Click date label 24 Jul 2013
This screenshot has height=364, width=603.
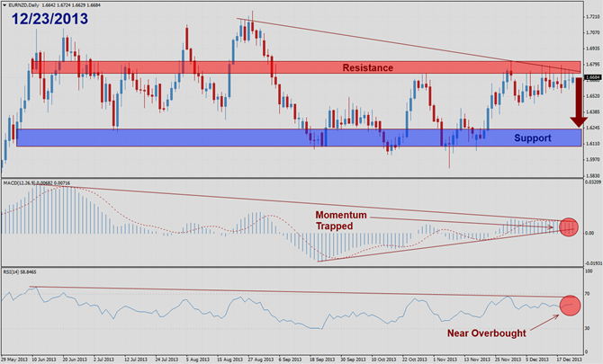[166, 360]
